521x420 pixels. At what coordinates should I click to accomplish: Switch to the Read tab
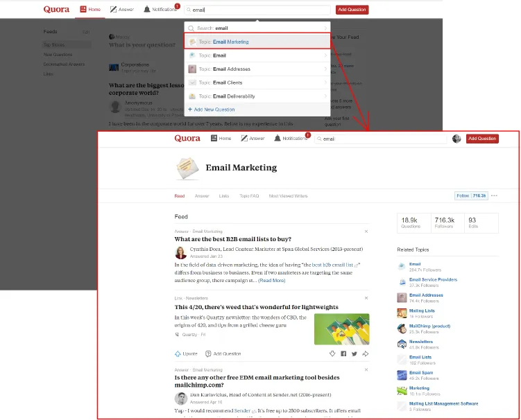180,196
